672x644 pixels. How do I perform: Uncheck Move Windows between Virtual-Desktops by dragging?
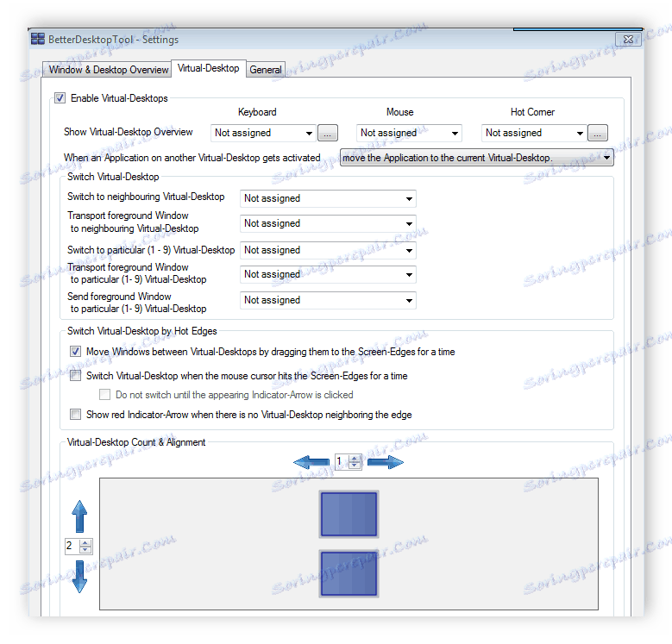click(x=75, y=352)
